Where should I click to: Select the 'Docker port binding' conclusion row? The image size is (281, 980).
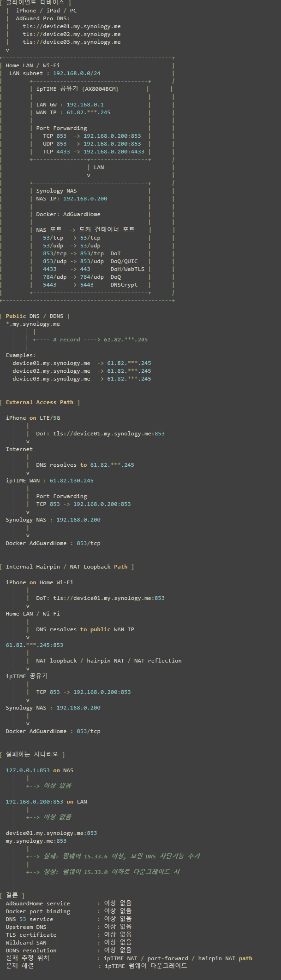point(68,911)
